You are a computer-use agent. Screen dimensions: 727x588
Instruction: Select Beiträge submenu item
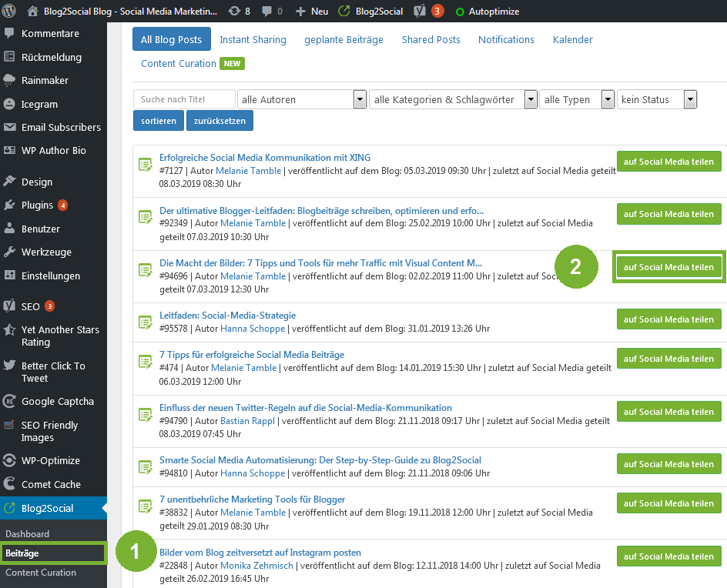point(53,553)
